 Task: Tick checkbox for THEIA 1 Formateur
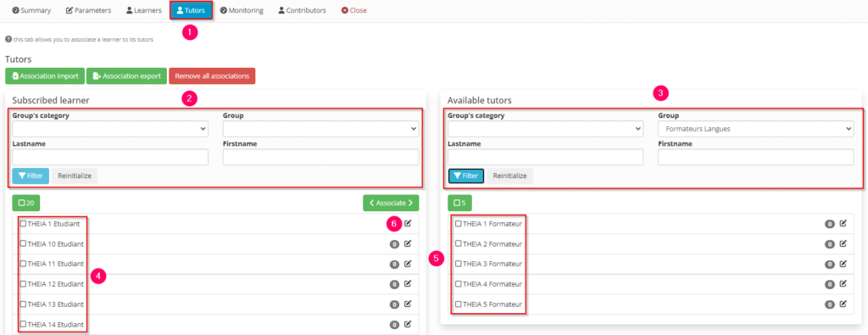tap(458, 224)
